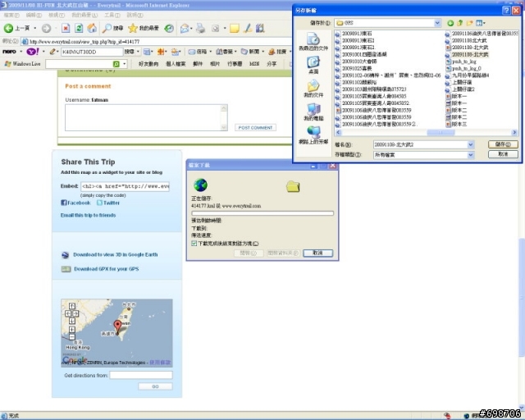Open the Back button history dropdown arrow
The height and width of the screenshot is (420, 525).
tap(34, 29)
